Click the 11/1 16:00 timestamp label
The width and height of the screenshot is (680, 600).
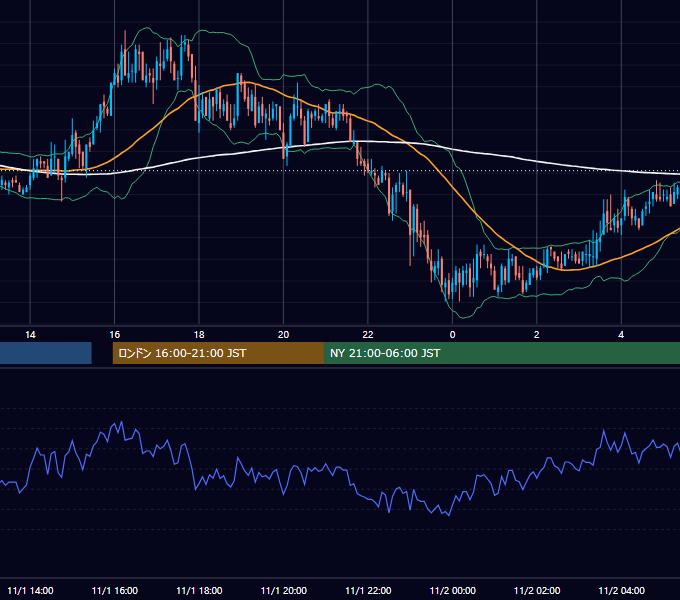pos(114,590)
